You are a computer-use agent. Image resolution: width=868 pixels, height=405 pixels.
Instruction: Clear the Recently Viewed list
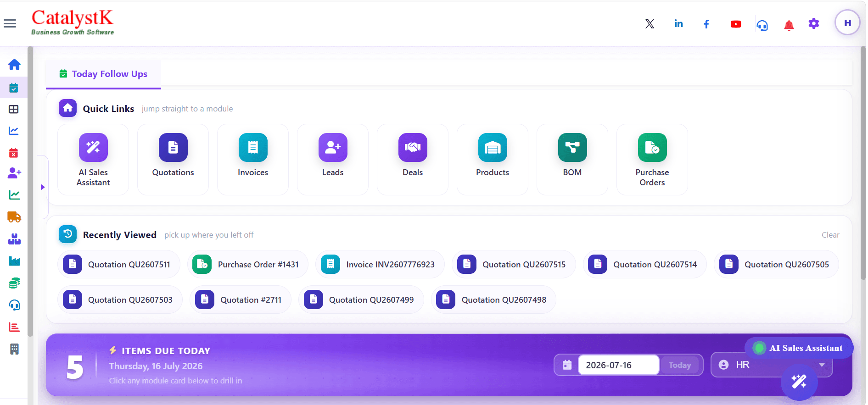[x=830, y=235]
